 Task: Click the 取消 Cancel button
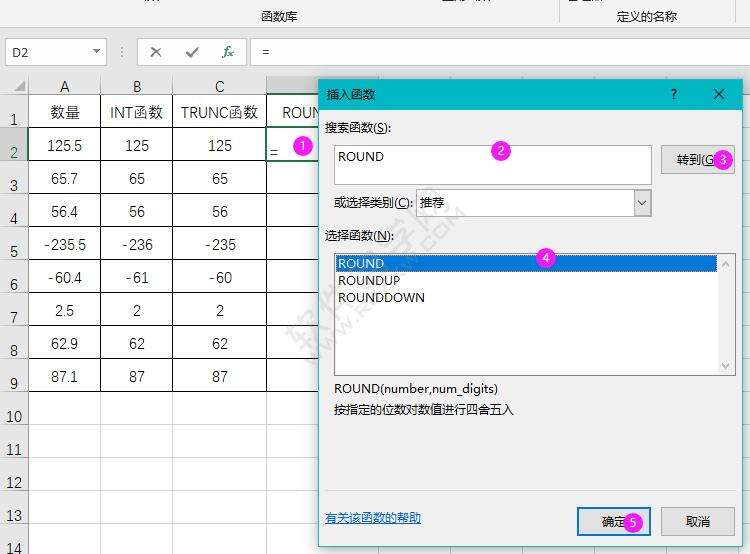pyautogui.click(x=698, y=521)
